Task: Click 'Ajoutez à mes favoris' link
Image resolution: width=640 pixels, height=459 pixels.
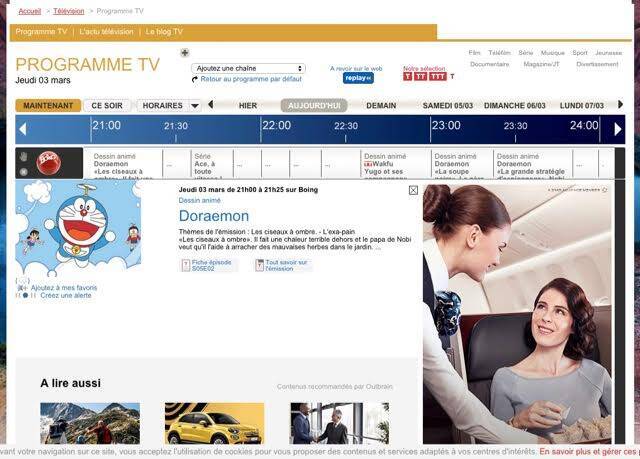Action: (x=64, y=287)
